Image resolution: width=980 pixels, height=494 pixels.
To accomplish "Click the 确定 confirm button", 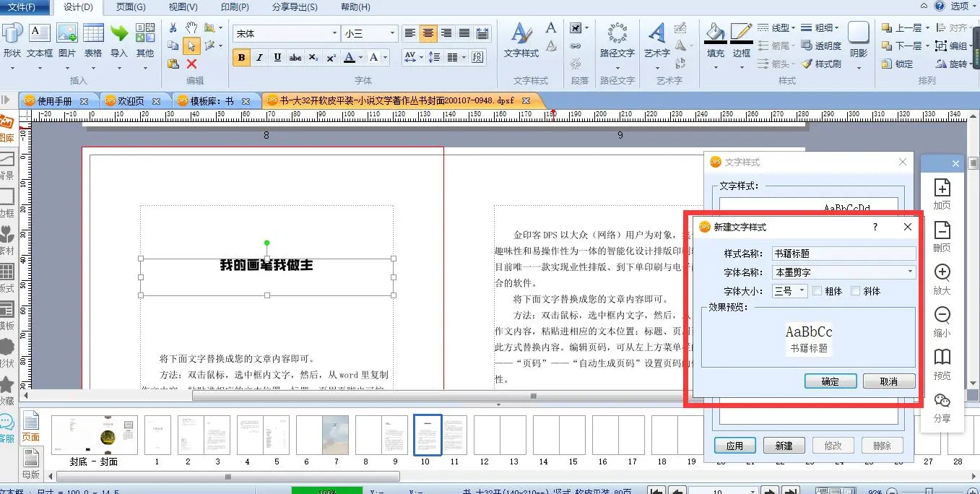I will 831,381.
